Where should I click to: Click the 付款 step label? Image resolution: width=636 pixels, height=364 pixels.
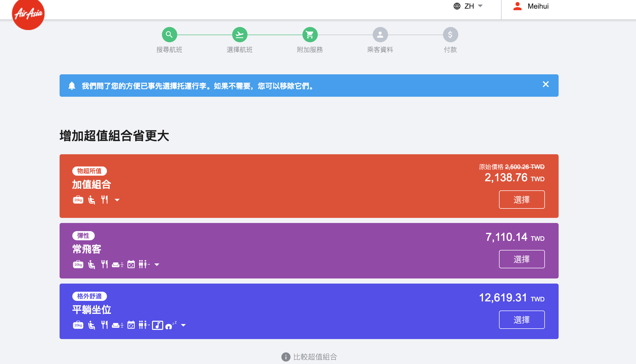coord(450,50)
